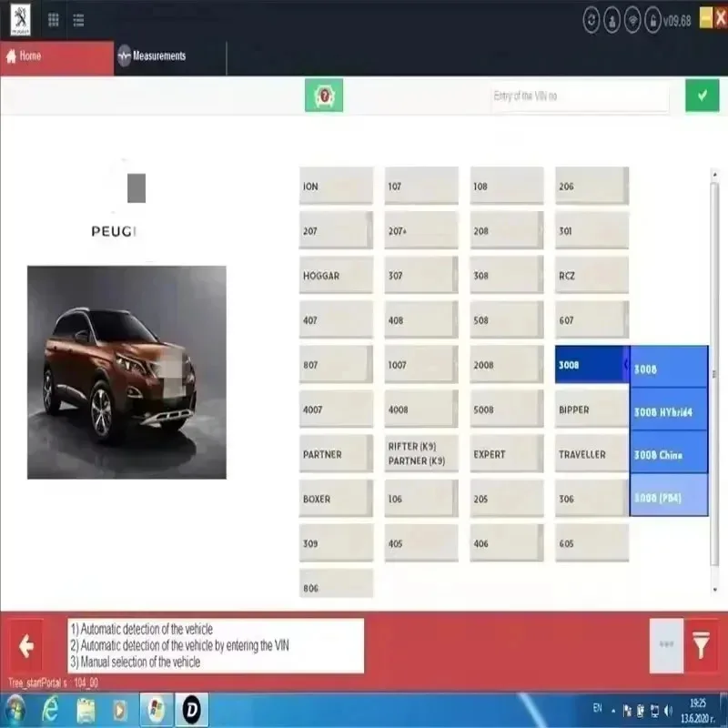Viewport: 728px width, 728px height.
Task: Select the 3008 HYbrid4 variant
Action: point(667,411)
